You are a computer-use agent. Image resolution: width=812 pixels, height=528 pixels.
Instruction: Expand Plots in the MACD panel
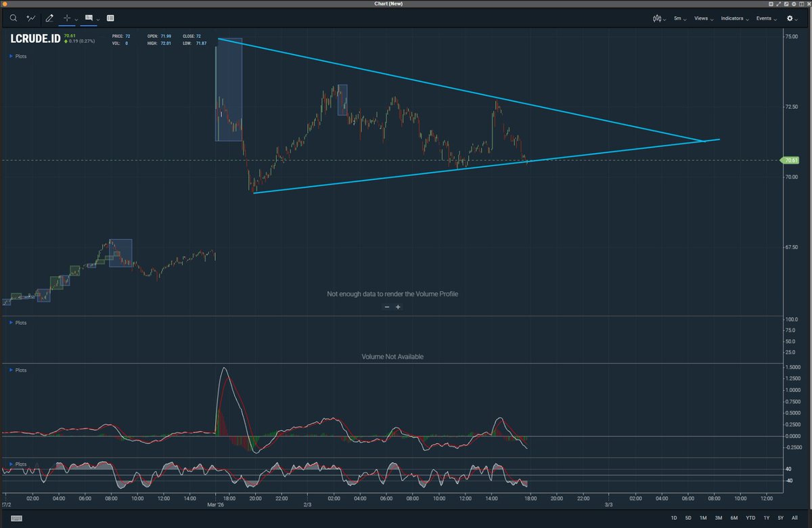coord(18,370)
